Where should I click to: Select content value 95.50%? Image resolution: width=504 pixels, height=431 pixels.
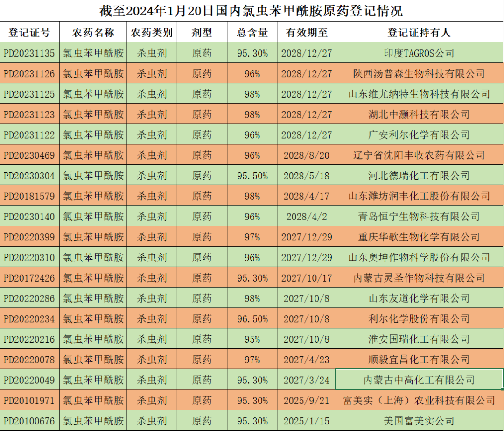[252, 175]
